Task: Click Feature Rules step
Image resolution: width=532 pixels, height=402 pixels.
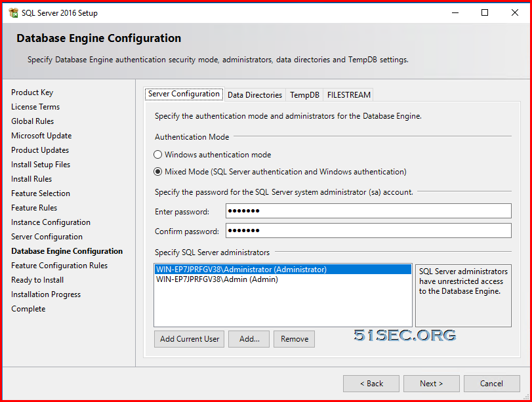Action: tap(34, 208)
